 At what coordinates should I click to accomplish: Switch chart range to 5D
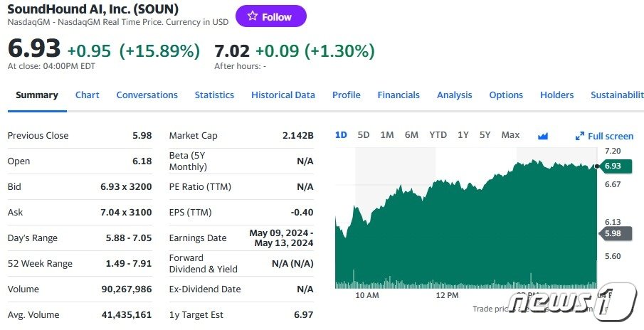(364, 135)
